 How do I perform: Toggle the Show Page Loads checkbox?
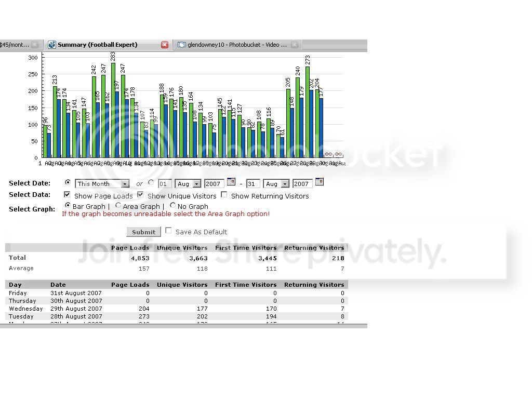(x=67, y=195)
